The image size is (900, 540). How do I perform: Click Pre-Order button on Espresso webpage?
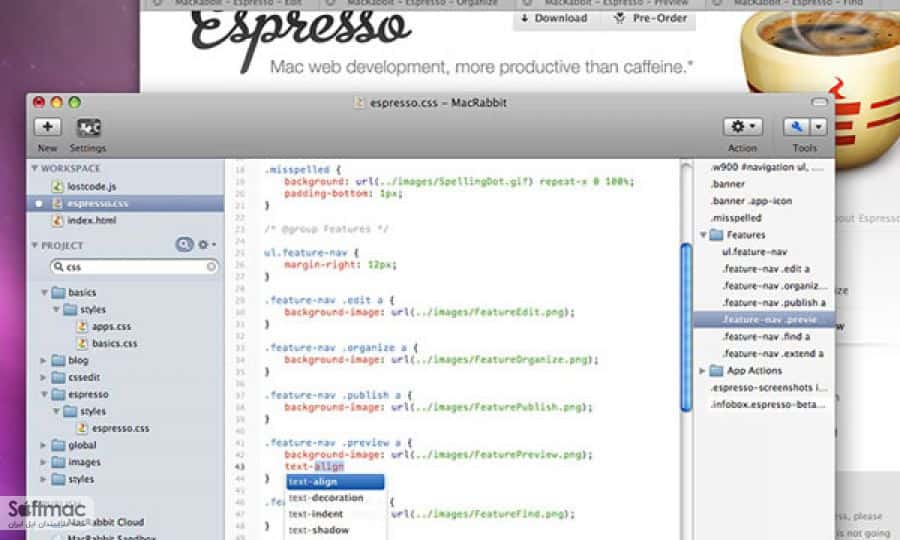click(650, 18)
